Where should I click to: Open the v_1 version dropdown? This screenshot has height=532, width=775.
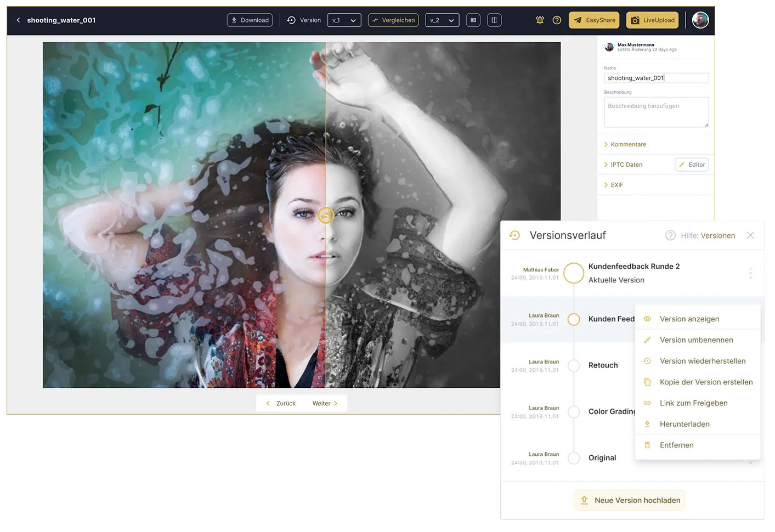pos(344,20)
